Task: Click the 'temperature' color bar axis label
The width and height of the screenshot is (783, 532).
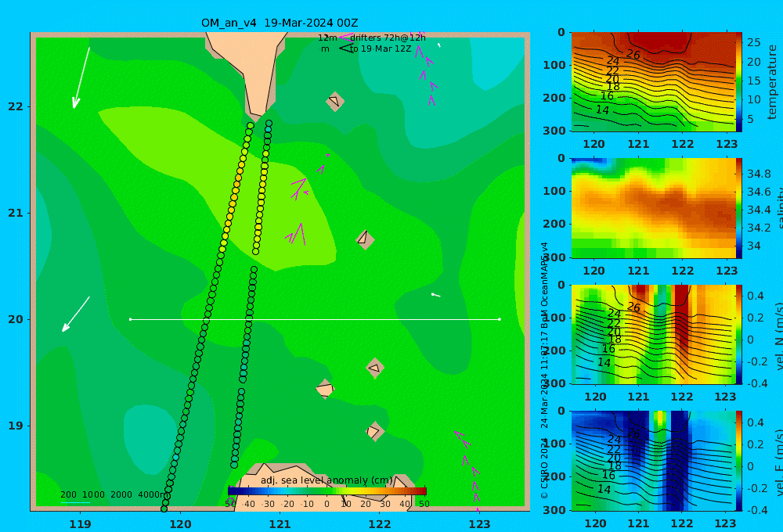Action: pos(773,82)
